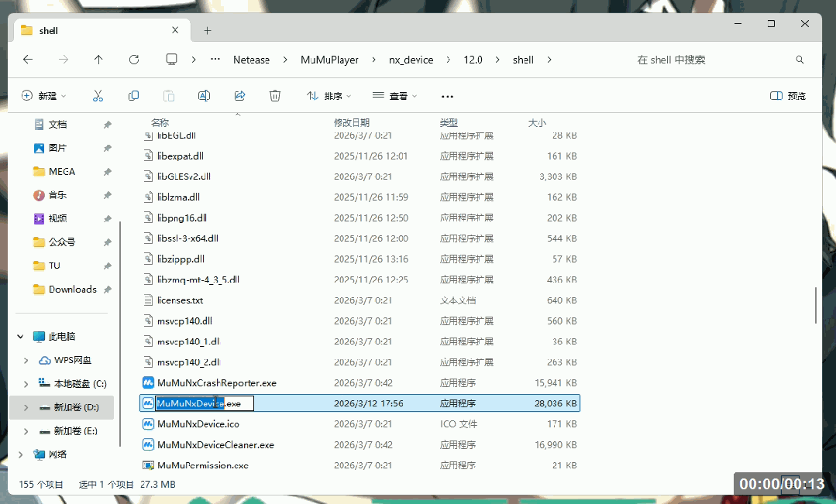Open the 音乐 music library in sidebar

pyautogui.click(x=57, y=195)
